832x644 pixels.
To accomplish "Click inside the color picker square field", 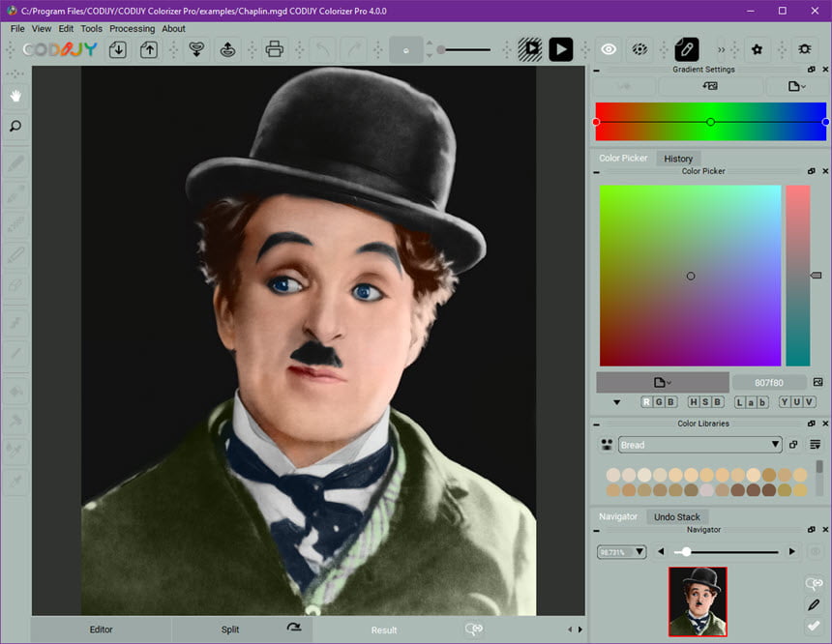I will pyautogui.click(x=691, y=276).
